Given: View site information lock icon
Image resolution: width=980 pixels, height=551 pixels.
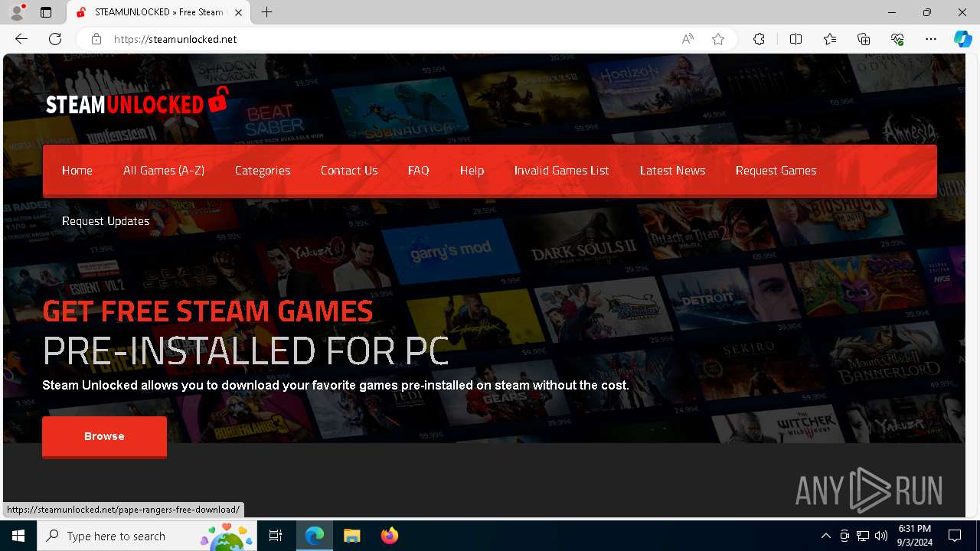Looking at the screenshot, I should pos(96,39).
